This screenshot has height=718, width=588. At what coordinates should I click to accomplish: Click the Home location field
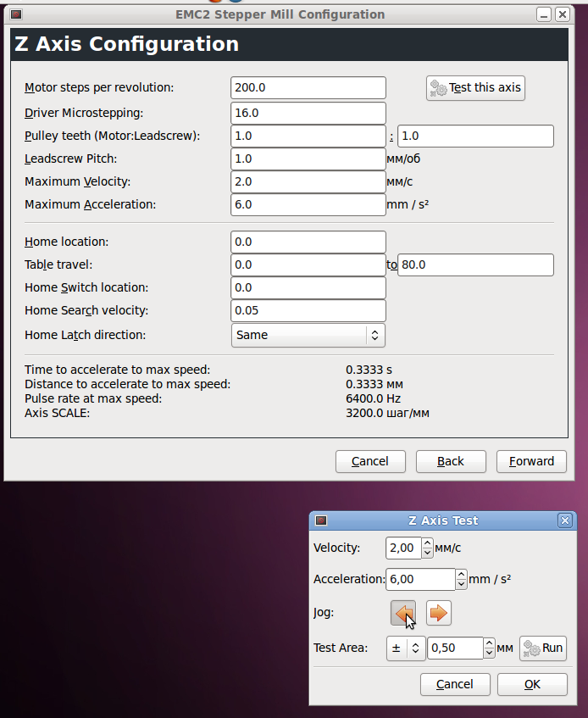308,242
